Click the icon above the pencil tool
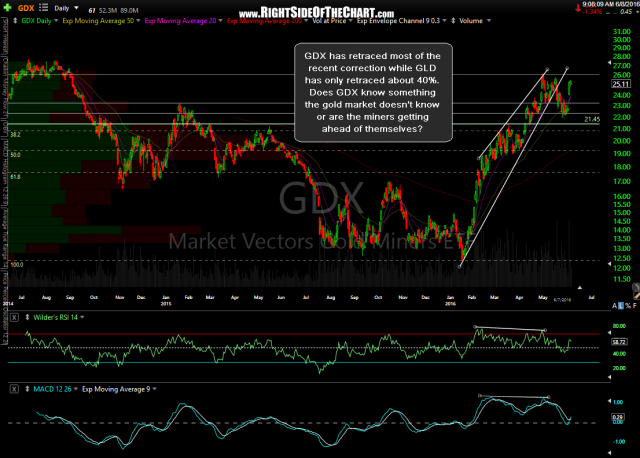The width and height of the screenshot is (640, 458). [x=636, y=287]
